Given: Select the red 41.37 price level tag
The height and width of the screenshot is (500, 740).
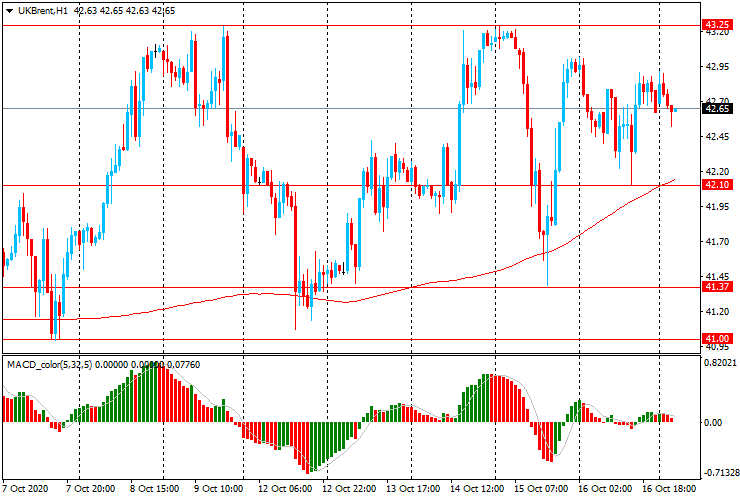Looking at the screenshot, I should point(716,287).
